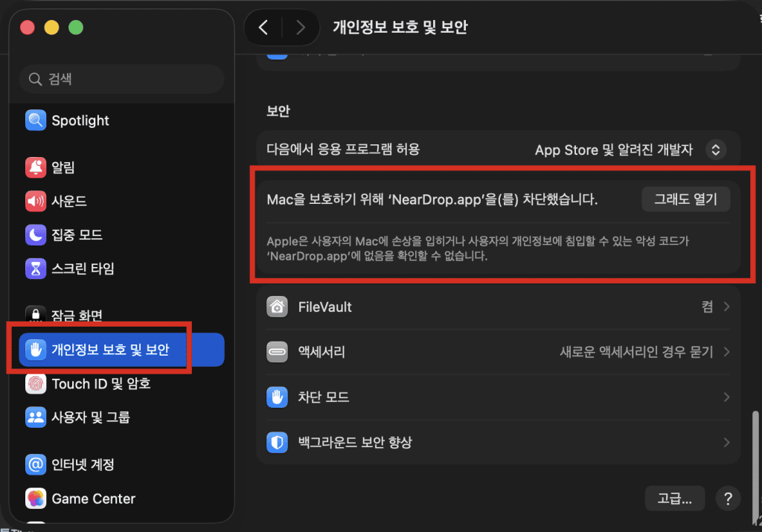Select 사운드 in the sidebar

click(x=121, y=201)
